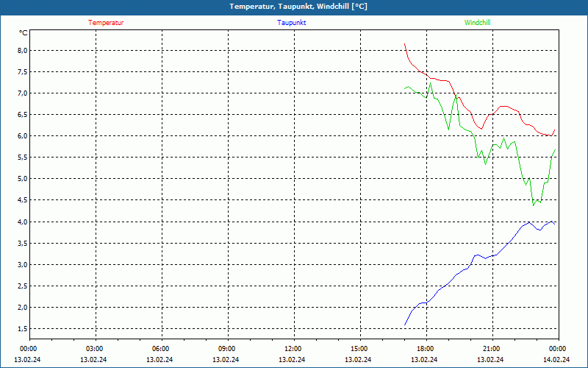The width and height of the screenshot is (588, 368).
Task: Click the '13.02.24' date below 18:00
Action: (x=424, y=359)
